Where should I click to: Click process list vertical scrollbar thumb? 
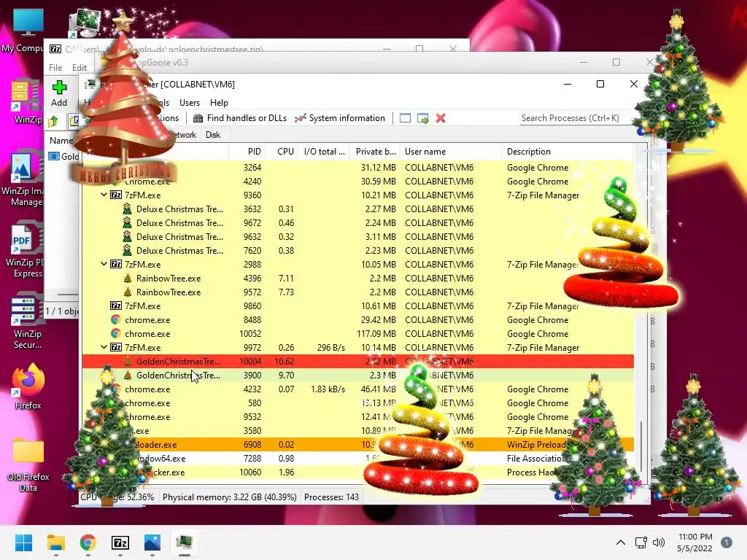point(641,446)
